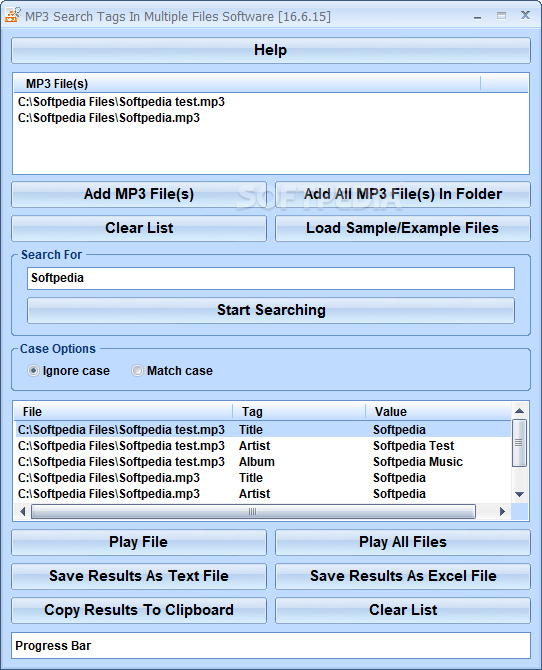Viewport: 542px width, 670px height.
Task: Click Save Results As Text File
Action: [139, 576]
